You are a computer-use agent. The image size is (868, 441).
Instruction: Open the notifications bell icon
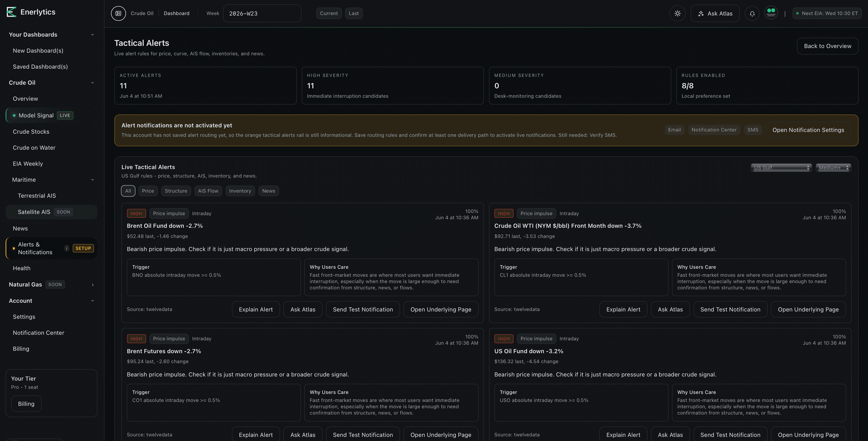click(752, 14)
